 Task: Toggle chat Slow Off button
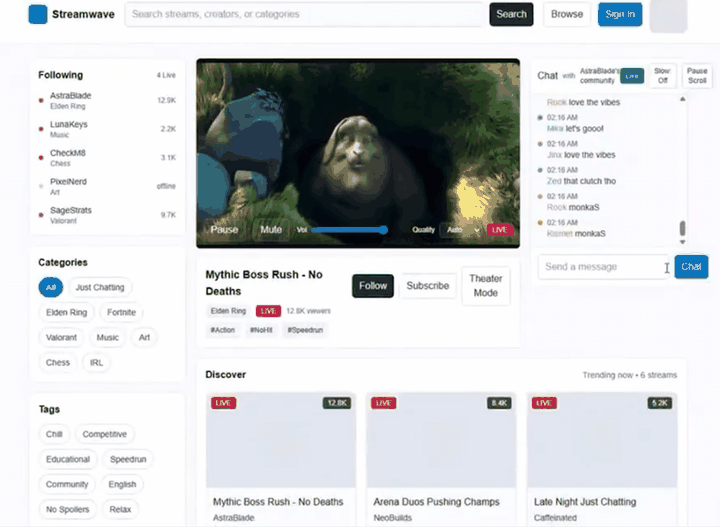(x=662, y=76)
